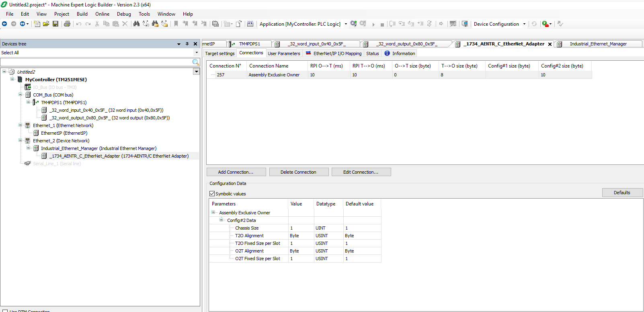Click the Print icon in toolbar
Screen dimensions: 644x312
point(67,24)
